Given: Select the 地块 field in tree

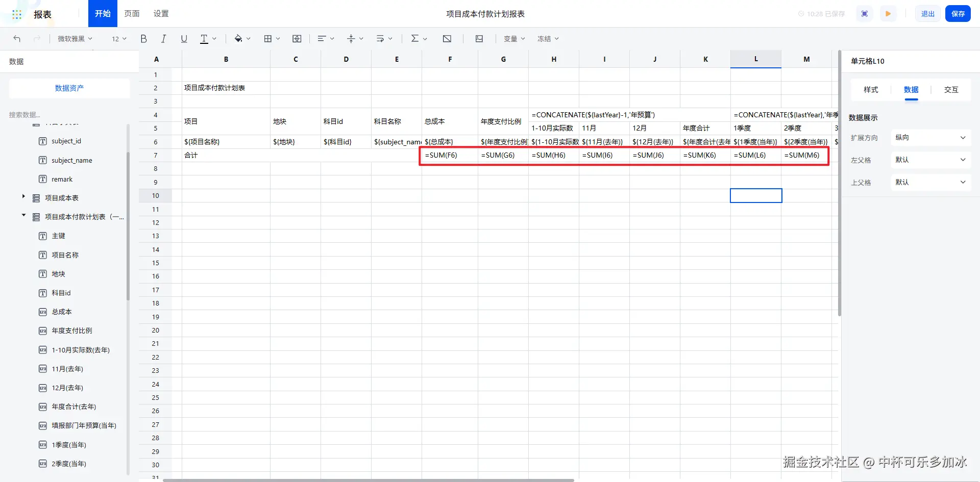Looking at the screenshot, I should click(58, 274).
